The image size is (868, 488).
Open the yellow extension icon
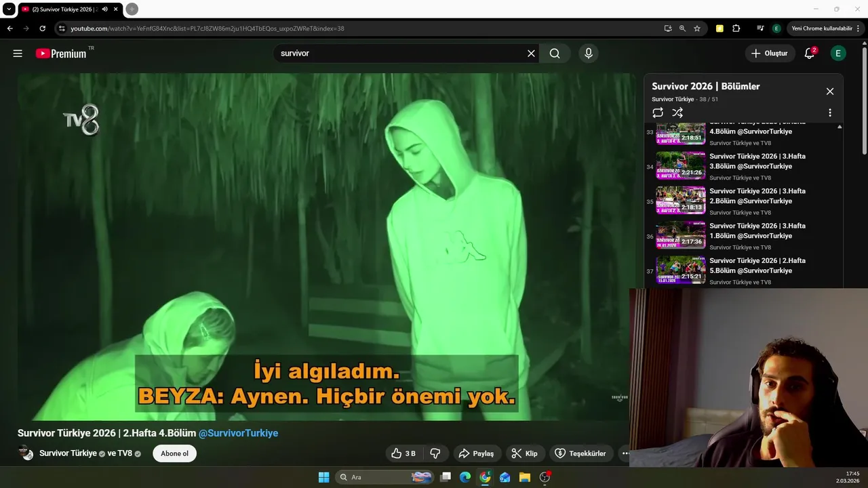(x=719, y=28)
